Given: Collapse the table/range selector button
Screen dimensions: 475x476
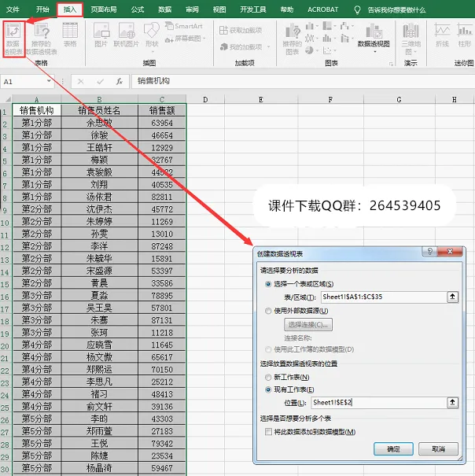Looking at the screenshot, I should pos(452,297).
